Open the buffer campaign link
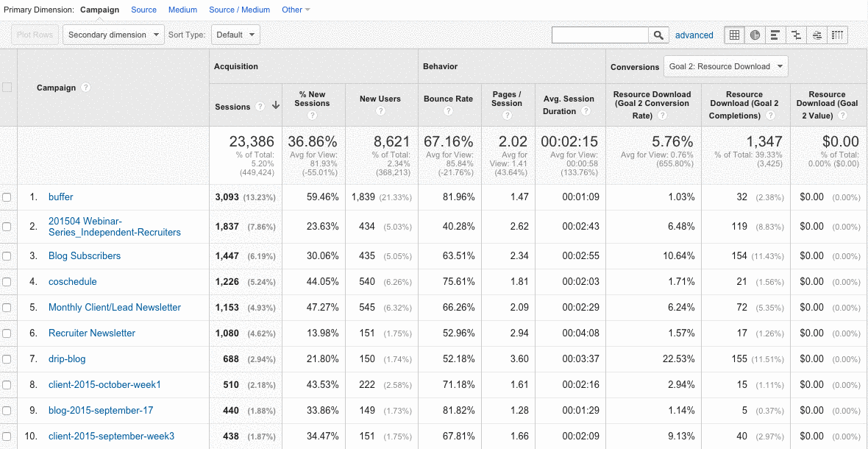 coord(61,197)
